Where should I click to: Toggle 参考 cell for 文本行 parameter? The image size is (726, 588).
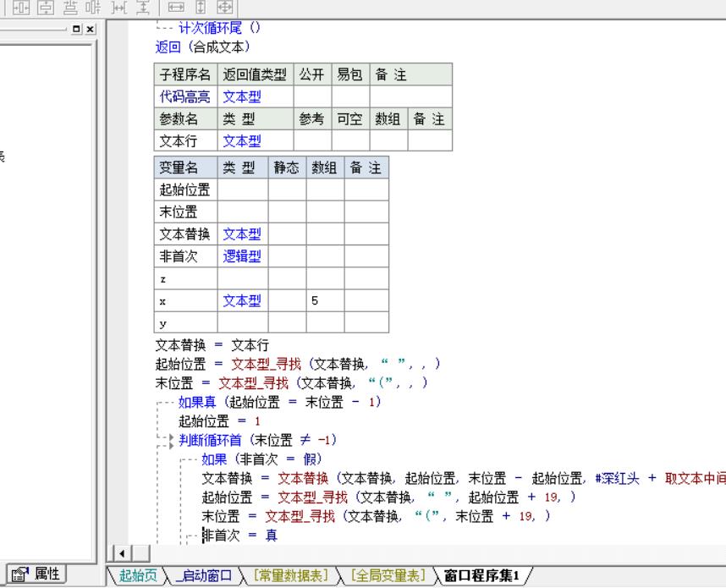click(312, 140)
